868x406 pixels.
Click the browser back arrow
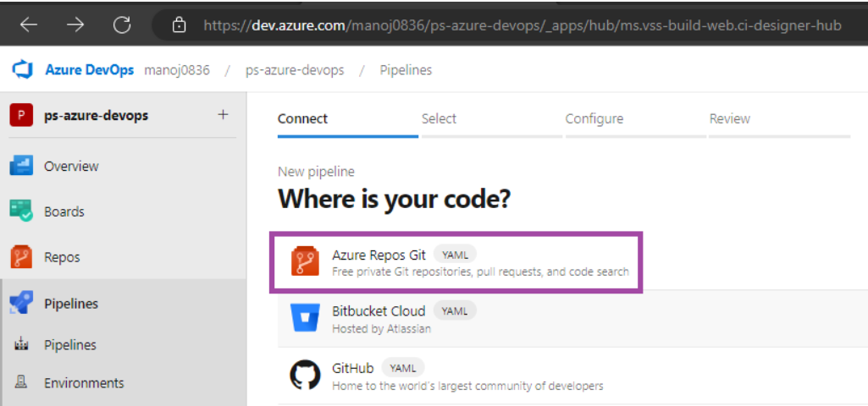[29, 25]
